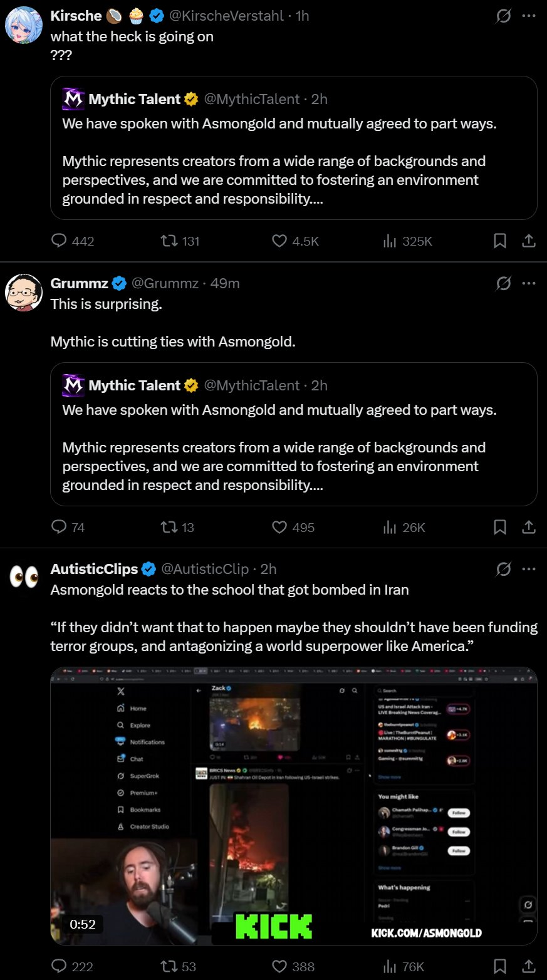Bookmark the Grummz post

[500, 527]
